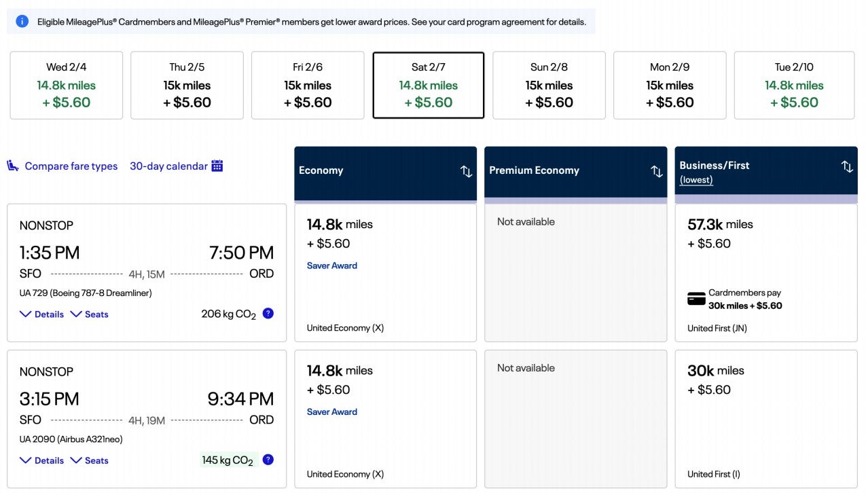The image size is (868, 493).
Task: Click the Cardmembers credit card icon
Action: click(x=695, y=298)
